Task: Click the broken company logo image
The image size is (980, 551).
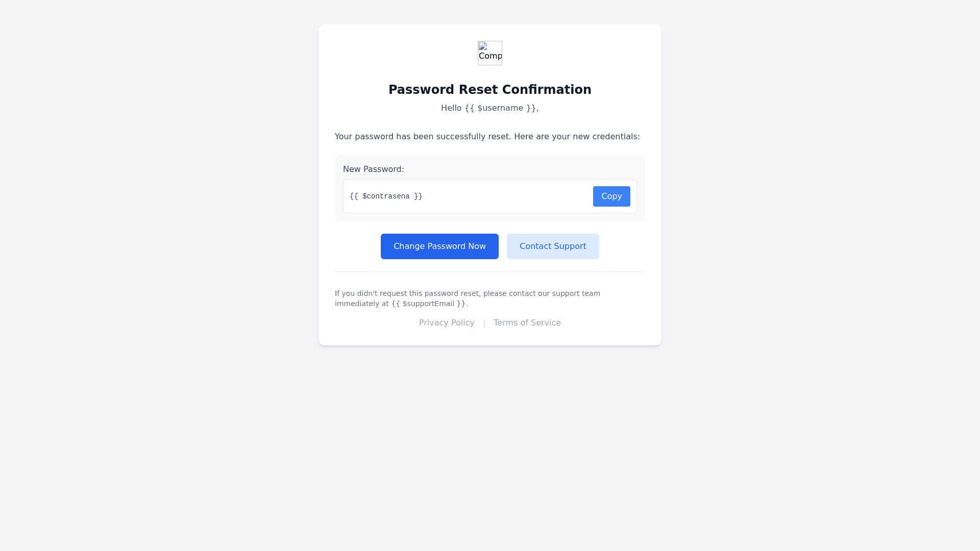Action: (490, 53)
